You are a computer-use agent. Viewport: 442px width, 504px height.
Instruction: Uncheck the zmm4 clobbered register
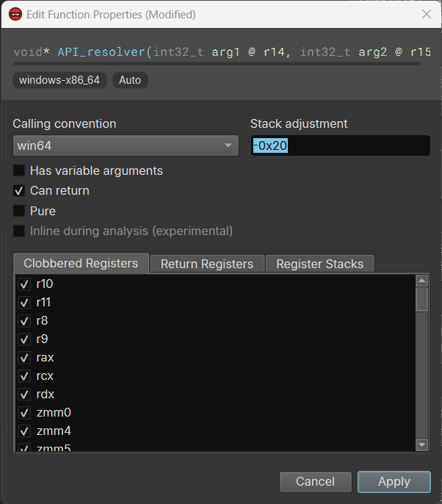coord(24,431)
